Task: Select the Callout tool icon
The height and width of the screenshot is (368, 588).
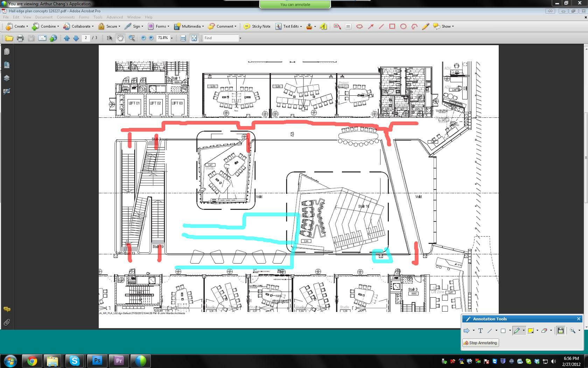Action: tap(337, 26)
